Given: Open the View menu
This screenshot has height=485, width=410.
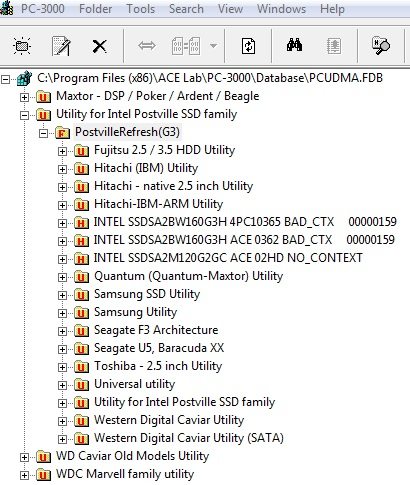Looking at the screenshot, I should 230,9.
